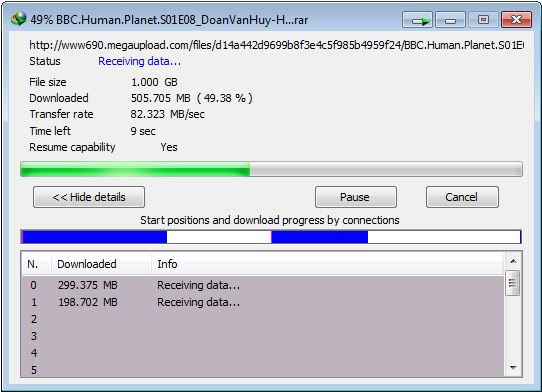Click the green download progress bar
This screenshot has height=392, width=542.
tap(271, 169)
